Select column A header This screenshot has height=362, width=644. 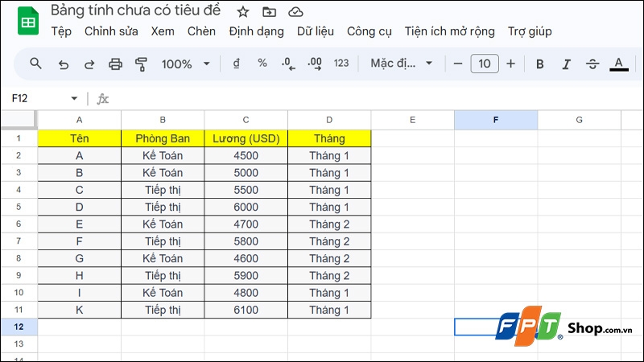(x=79, y=120)
